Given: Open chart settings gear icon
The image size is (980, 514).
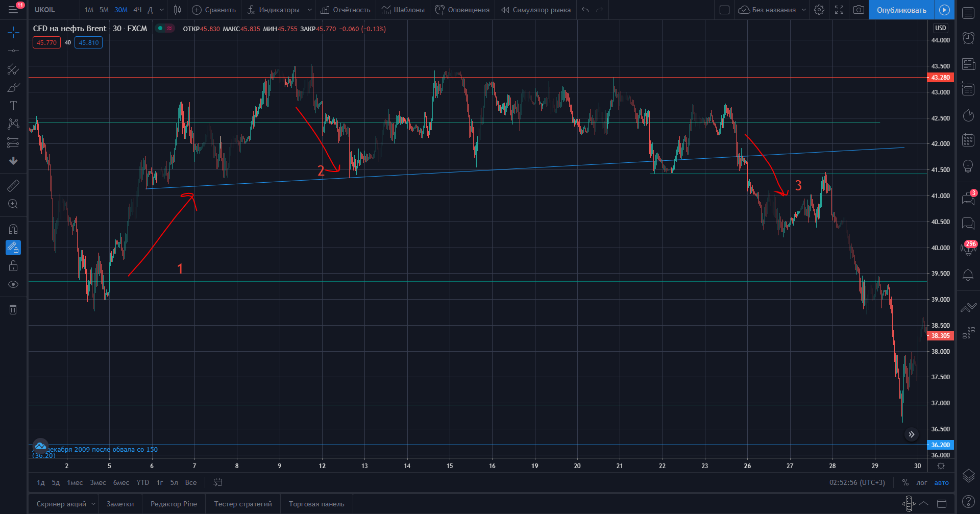Looking at the screenshot, I should pyautogui.click(x=819, y=10).
